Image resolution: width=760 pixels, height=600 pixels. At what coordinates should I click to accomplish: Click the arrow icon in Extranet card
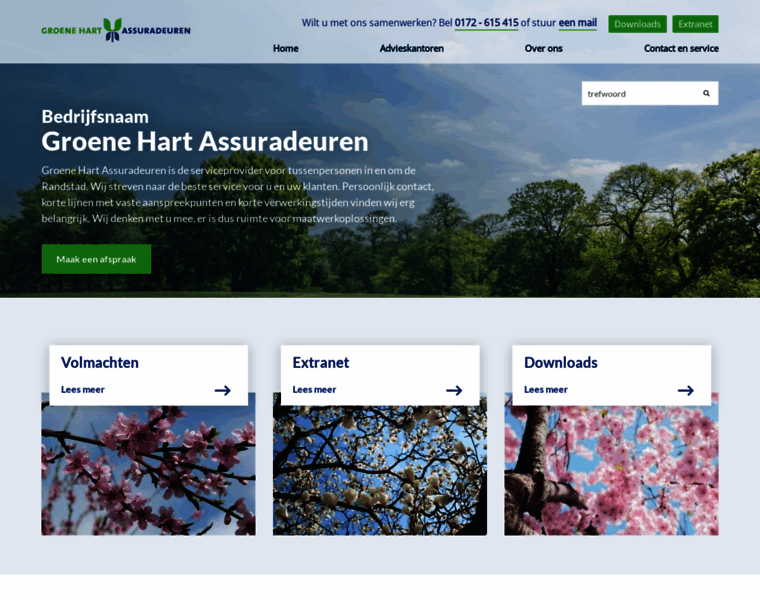pos(454,390)
